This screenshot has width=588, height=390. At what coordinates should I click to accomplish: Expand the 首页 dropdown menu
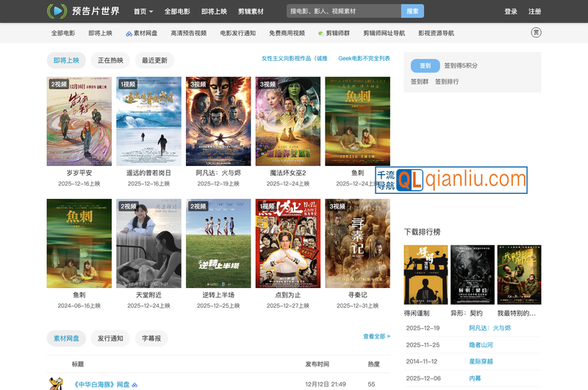click(x=143, y=12)
